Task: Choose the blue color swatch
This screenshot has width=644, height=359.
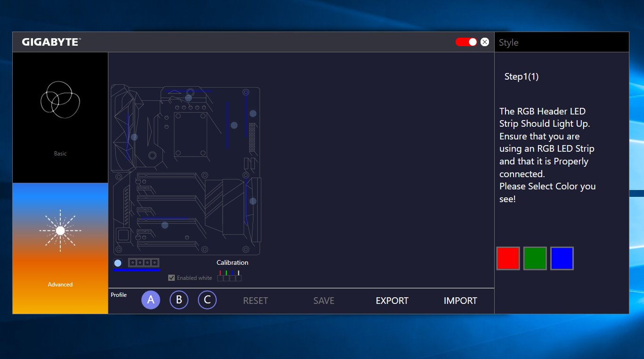Action: click(562, 258)
